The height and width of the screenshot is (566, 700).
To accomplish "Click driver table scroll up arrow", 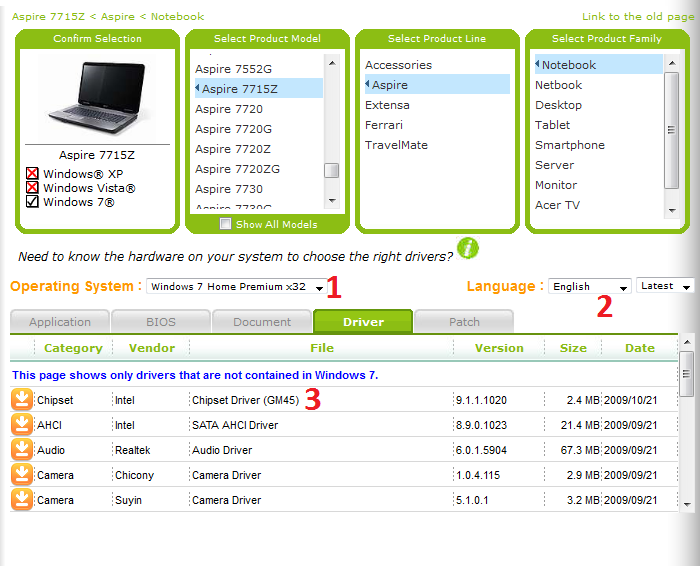I will click(687, 342).
